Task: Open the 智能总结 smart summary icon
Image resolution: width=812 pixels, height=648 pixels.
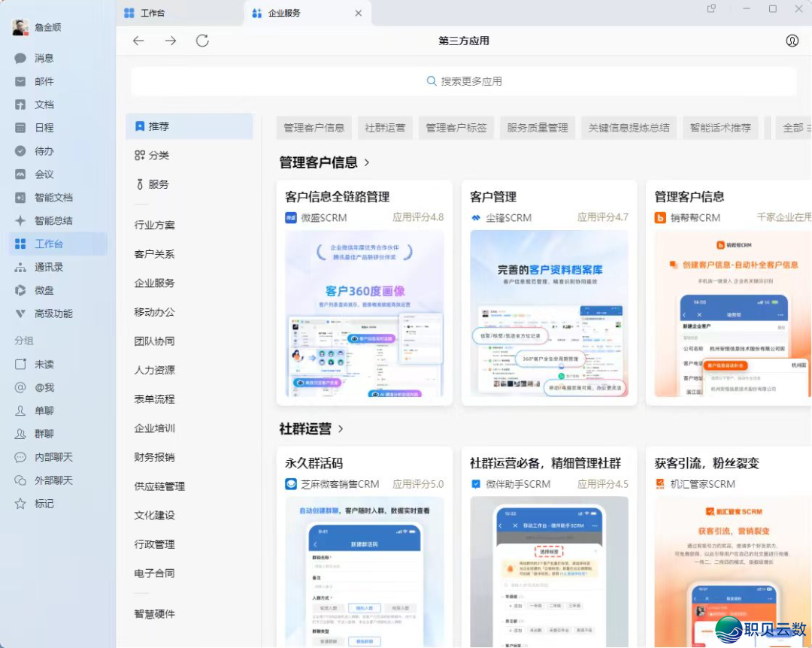Action: coord(20,221)
